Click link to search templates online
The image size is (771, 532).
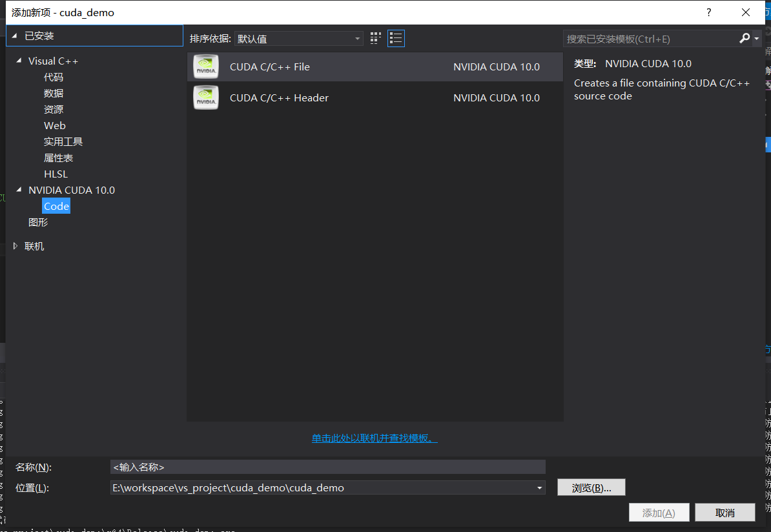(x=375, y=438)
